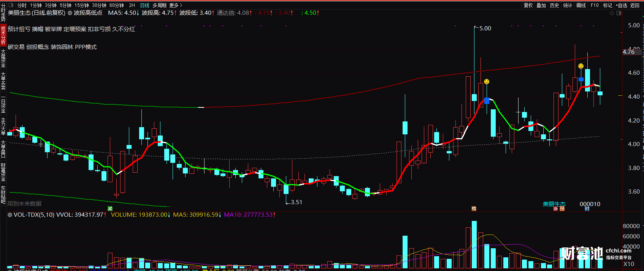Click the 美丽生态 stock name label
The height and width of the screenshot is (271, 644).
pyautogui.click(x=554, y=204)
